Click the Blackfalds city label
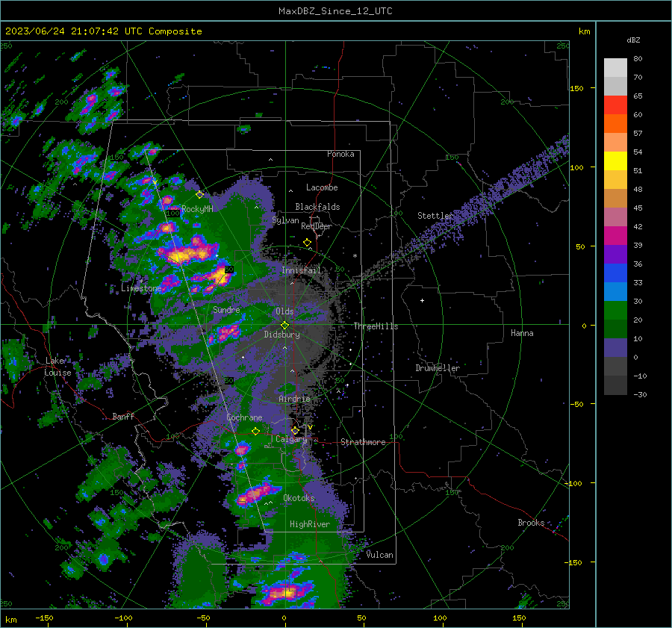The image size is (672, 628). point(317,207)
